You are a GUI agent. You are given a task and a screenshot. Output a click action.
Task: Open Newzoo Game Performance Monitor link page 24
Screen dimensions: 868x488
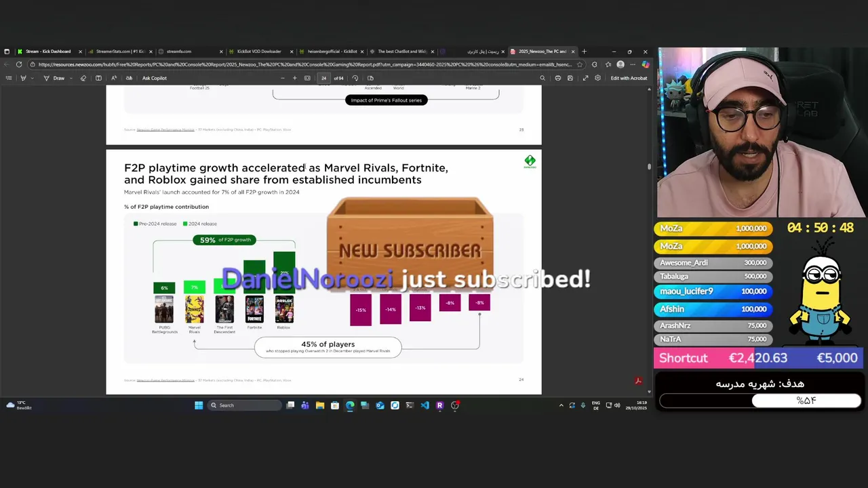[165, 380]
